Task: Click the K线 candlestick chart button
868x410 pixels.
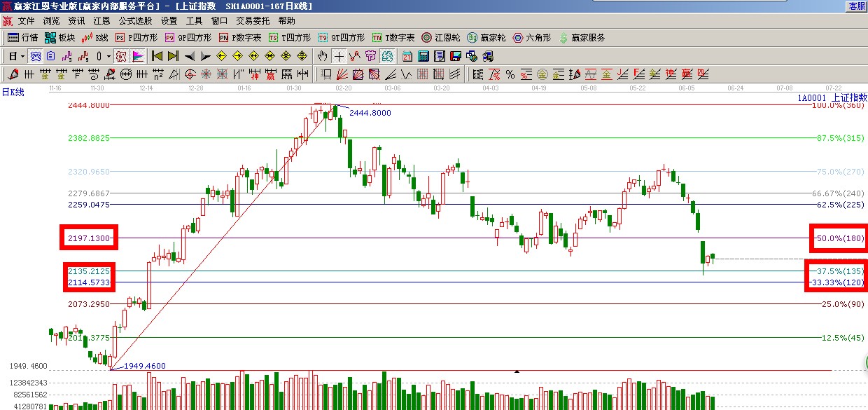Action: [95, 38]
